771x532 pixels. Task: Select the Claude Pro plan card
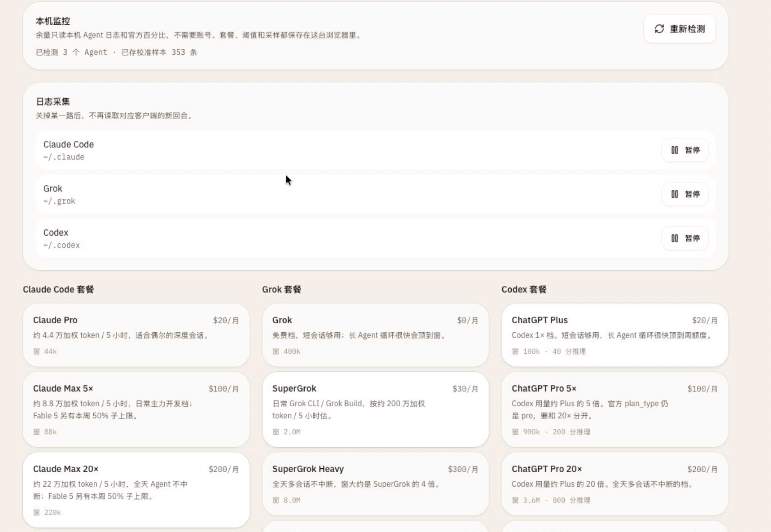click(x=136, y=335)
